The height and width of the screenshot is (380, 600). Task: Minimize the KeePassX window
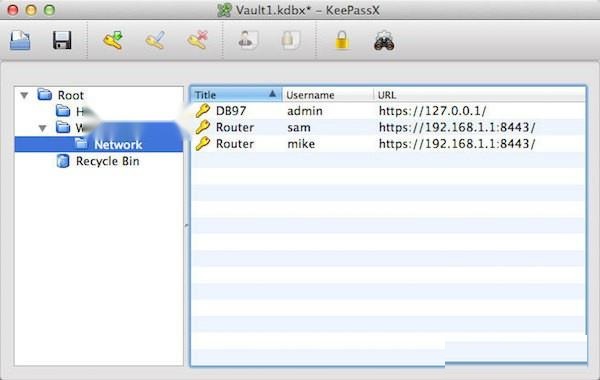click(31, 10)
